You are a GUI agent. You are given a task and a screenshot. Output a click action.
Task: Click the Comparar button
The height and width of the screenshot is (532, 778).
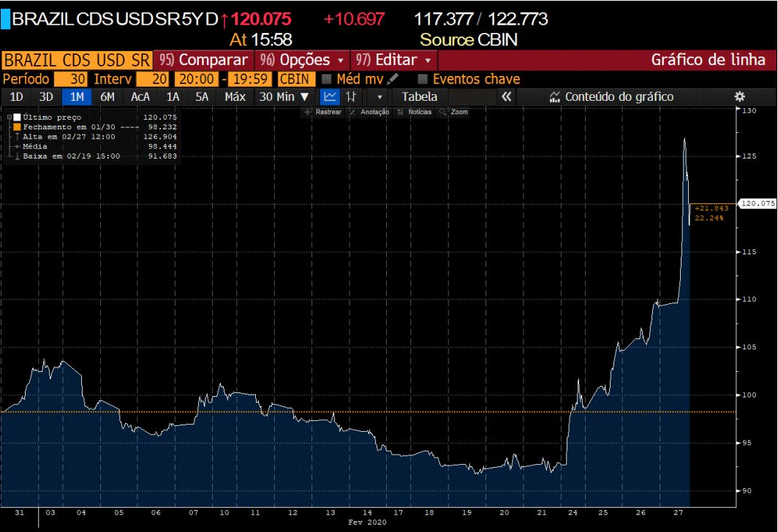(x=204, y=60)
